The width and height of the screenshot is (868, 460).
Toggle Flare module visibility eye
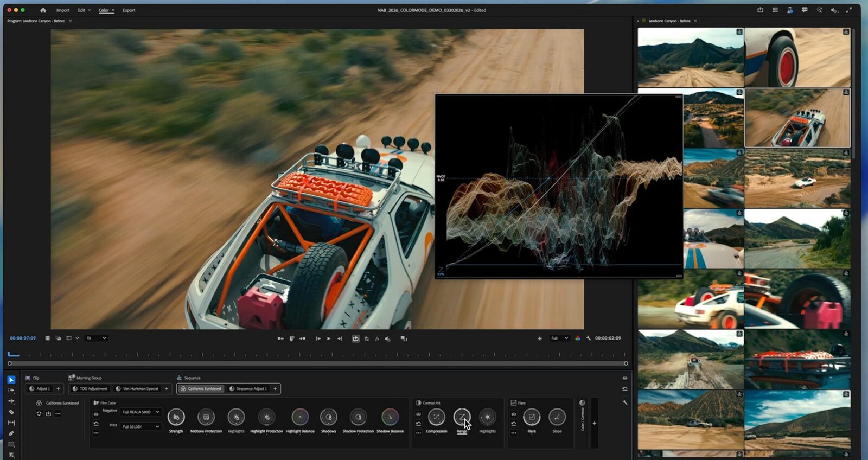(x=514, y=414)
